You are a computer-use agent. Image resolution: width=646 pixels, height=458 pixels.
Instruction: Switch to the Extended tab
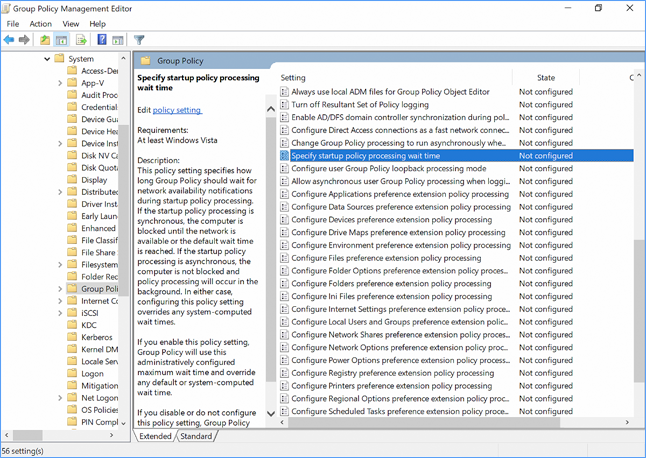[155, 436]
